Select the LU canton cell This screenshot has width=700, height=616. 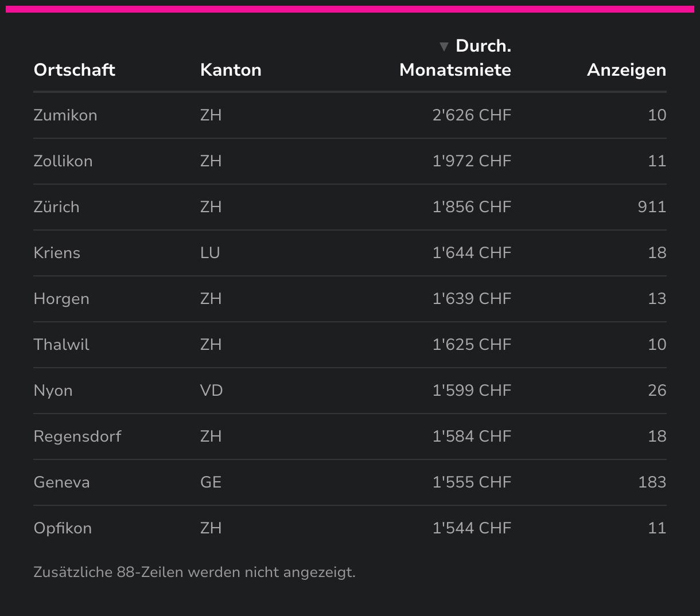pyautogui.click(x=210, y=253)
